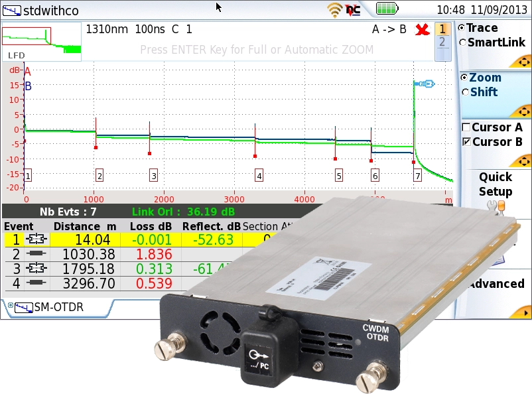Click loss value 0.539 in event row 4
Image resolution: width=532 pixels, height=394 pixels.
154,283
